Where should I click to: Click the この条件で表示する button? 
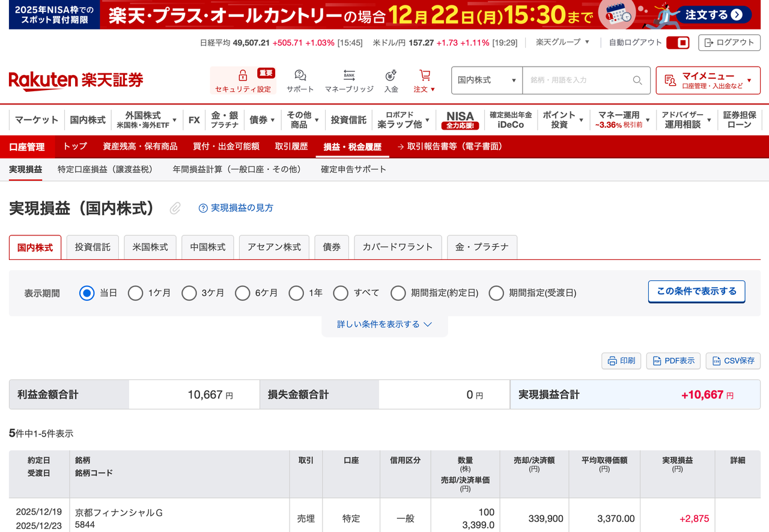coord(696,291)
